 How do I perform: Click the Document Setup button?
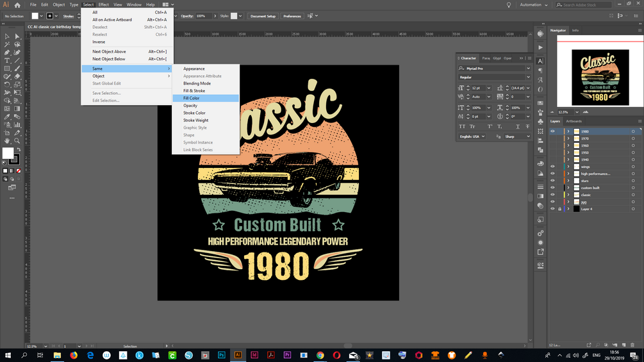[263, 16]
